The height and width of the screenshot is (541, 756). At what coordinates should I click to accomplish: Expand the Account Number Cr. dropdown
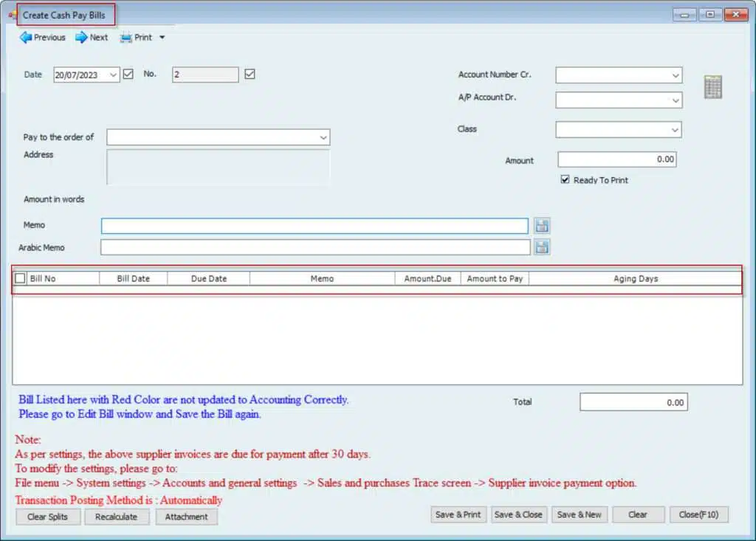pos(675,75)
